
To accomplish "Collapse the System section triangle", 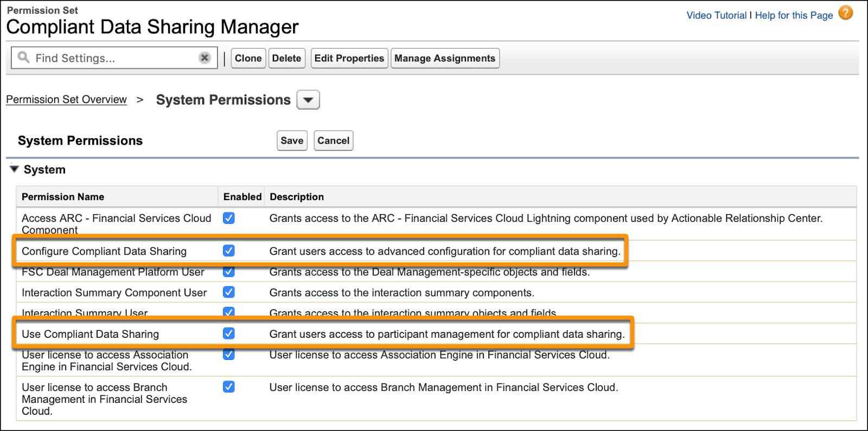I will tap(14, 169).
